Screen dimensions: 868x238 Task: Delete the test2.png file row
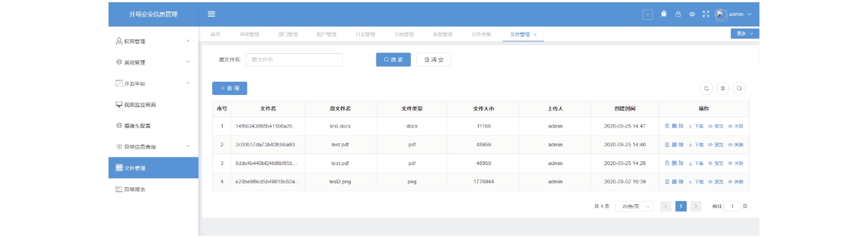pyautogui.click(x=674, y=181)
